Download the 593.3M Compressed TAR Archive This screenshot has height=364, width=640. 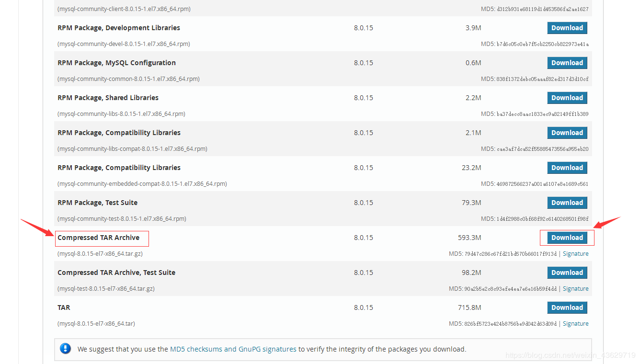coord(567,238)
